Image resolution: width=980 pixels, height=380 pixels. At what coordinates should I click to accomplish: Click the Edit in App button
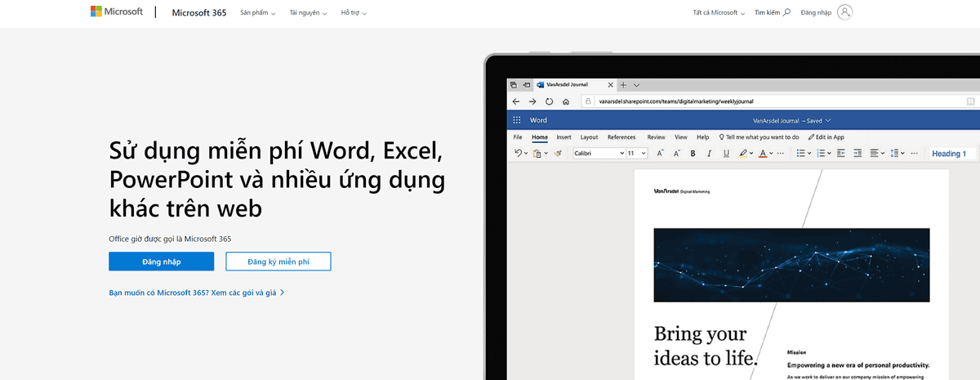click(x=826, y=137)
